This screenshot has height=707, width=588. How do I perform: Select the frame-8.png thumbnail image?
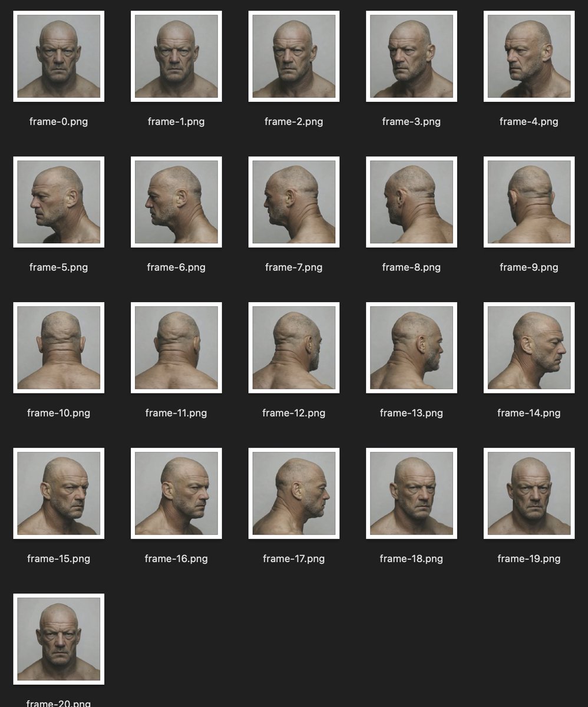(411, 202)
